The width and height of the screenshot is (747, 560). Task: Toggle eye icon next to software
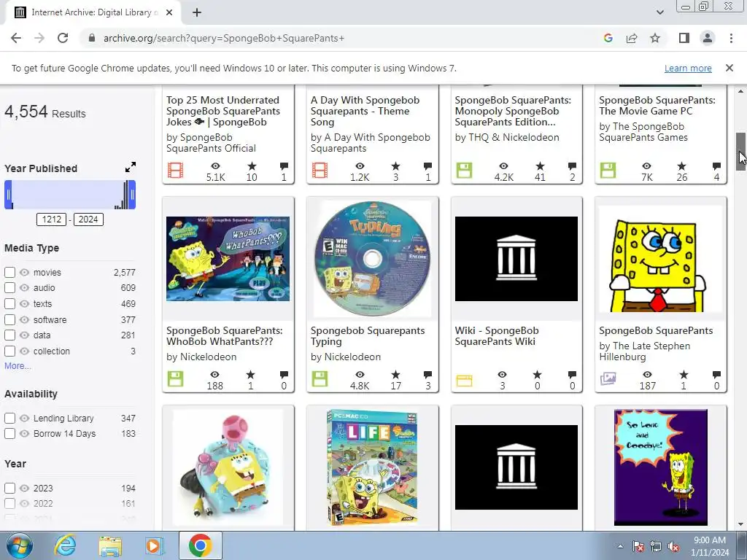click(x=24, y=319)
